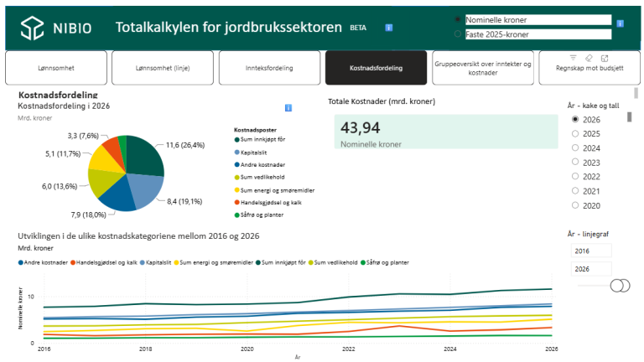Click Såfrø og planter in line chart legend
The width and height of the screenshot is (644, 362).
pos(385,262)
